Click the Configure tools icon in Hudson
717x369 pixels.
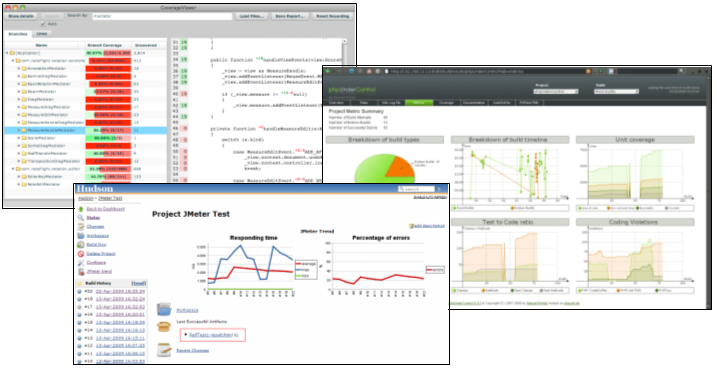pyautogui.click(x=81, y=263)
